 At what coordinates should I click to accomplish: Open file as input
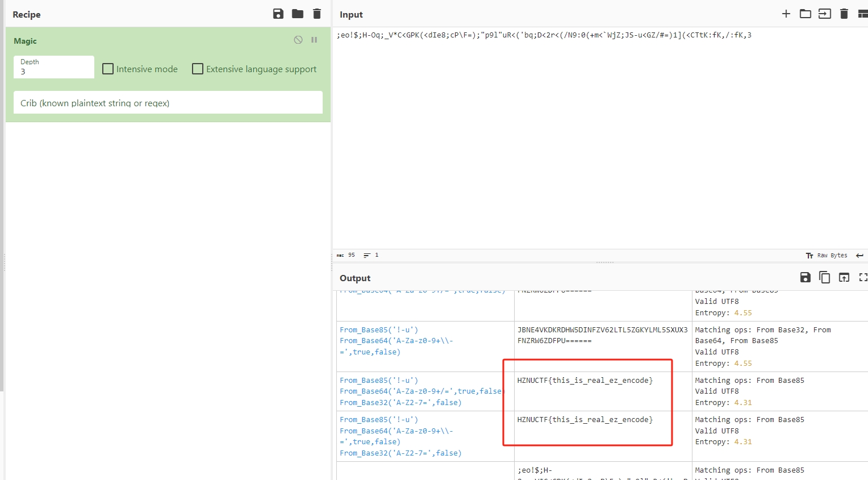pos(824,14)
